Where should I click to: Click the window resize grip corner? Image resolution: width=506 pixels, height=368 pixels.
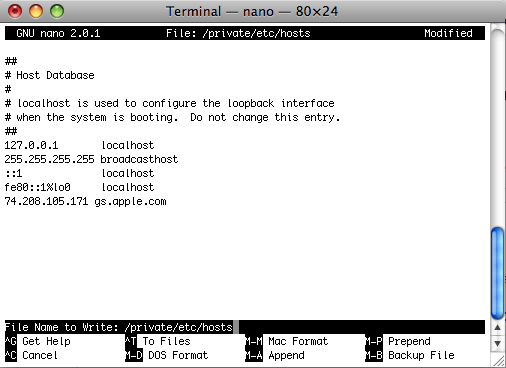[x=498, y=361]
